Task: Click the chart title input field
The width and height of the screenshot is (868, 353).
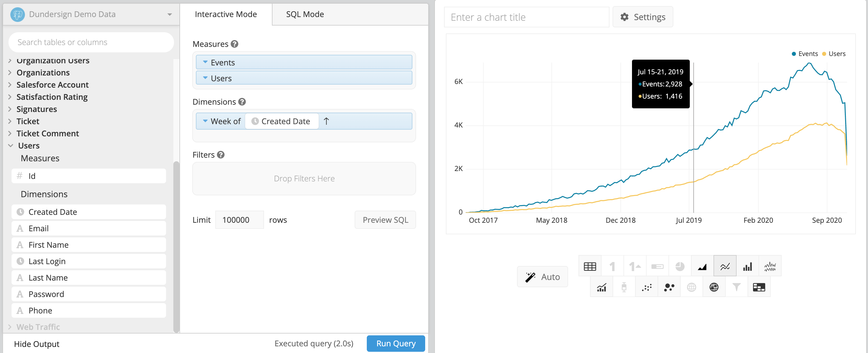Action: click(x=527, y=17)
